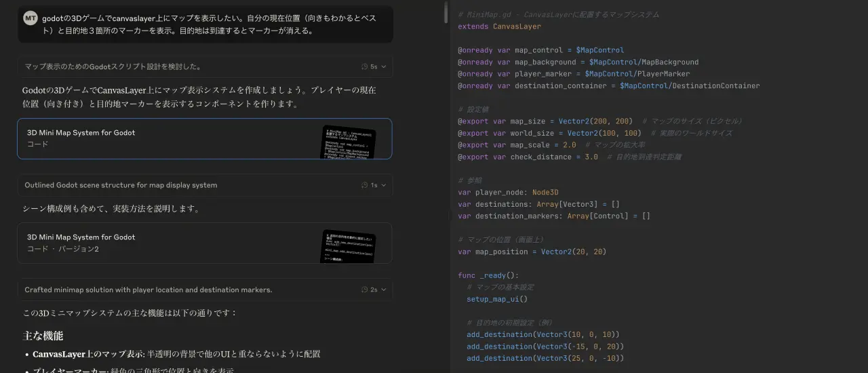The width and height of the screenshot is (868, 373).
Task: Open the 3D Mini Map System version 2 card
Action: [205, 243]
